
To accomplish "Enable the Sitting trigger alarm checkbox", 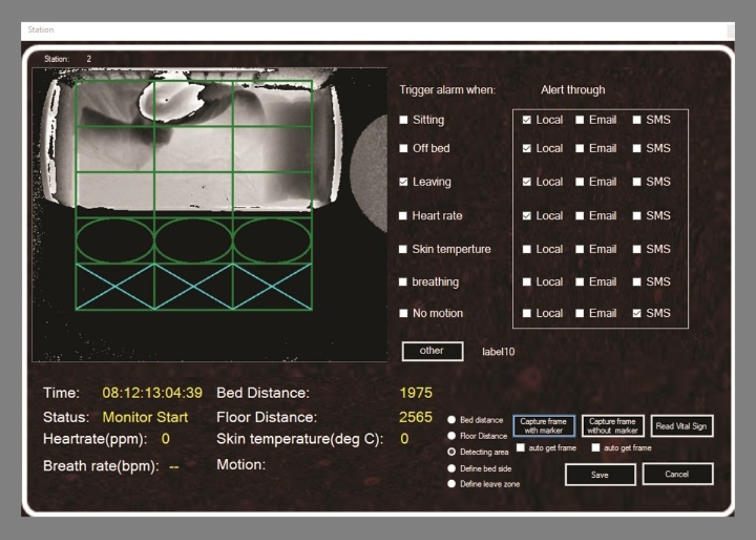I will coord(404,120).
